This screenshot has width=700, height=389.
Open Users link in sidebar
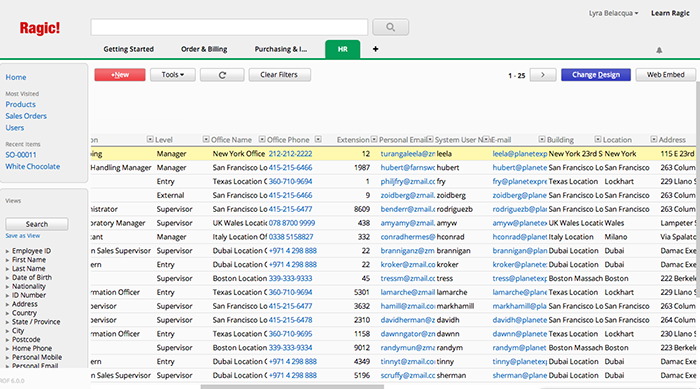(x=15, y=128)
